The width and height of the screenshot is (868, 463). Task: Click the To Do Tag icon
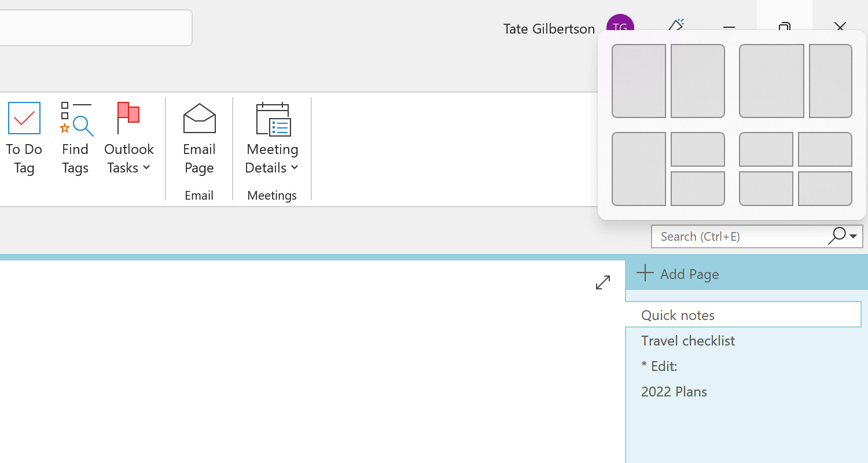(x=24, y=118)
